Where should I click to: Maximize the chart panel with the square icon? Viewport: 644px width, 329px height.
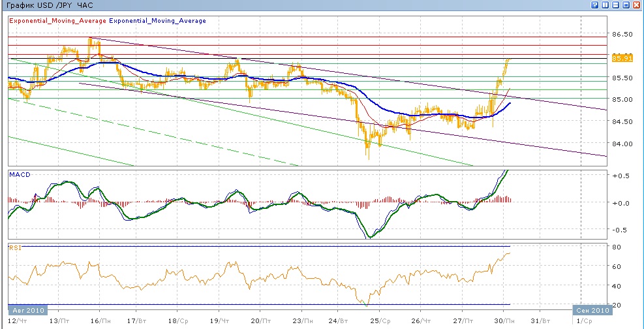pyautogui.click(x=626, y=5)
